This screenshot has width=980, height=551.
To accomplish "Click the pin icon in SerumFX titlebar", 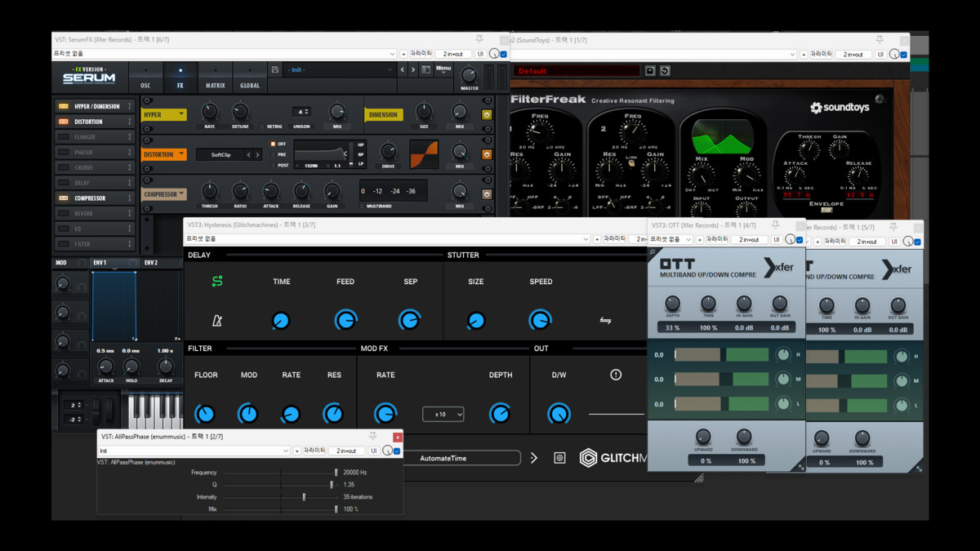I will [x=480, y=38].
